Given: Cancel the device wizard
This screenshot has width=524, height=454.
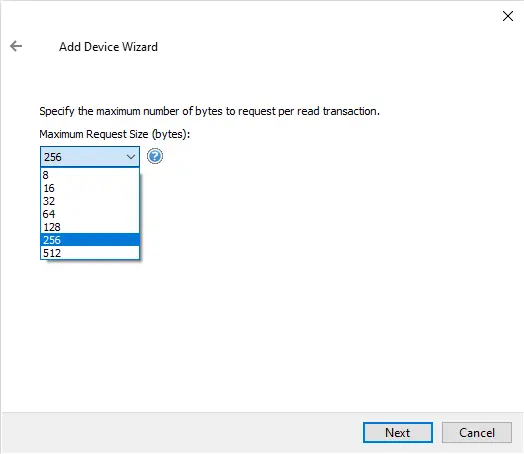Looking at the screenshot, I should (477, 433).
